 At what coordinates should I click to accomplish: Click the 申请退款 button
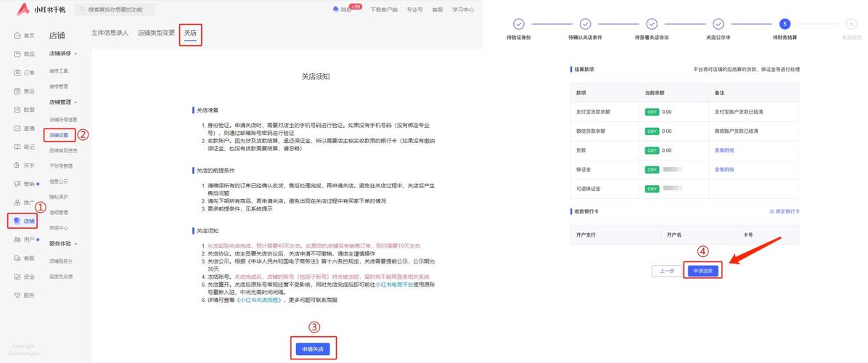[x=703, y=271]
